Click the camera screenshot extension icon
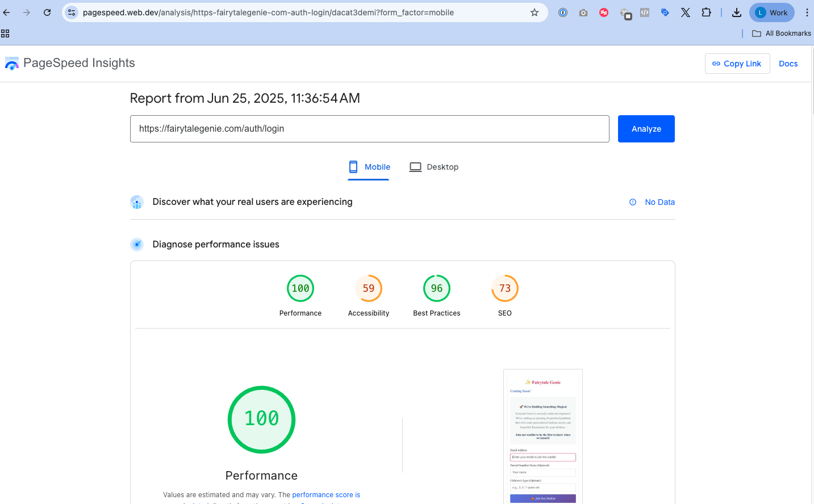The image size is (814, 504). pos(583,12)
